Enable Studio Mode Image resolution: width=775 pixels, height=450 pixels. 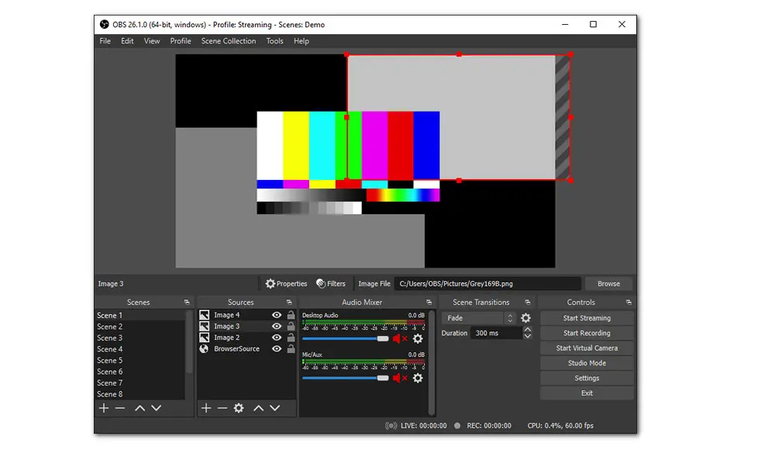click(x=587, y=363)
